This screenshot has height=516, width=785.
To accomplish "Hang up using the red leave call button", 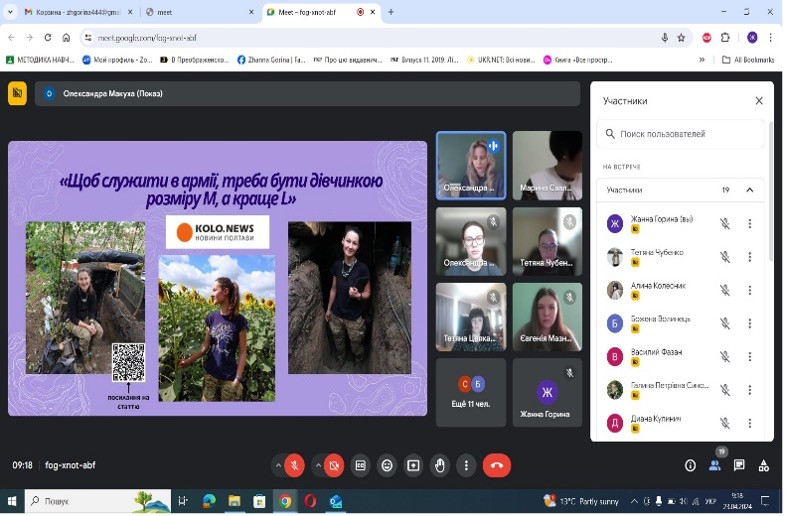I will (x=497, y=466).
